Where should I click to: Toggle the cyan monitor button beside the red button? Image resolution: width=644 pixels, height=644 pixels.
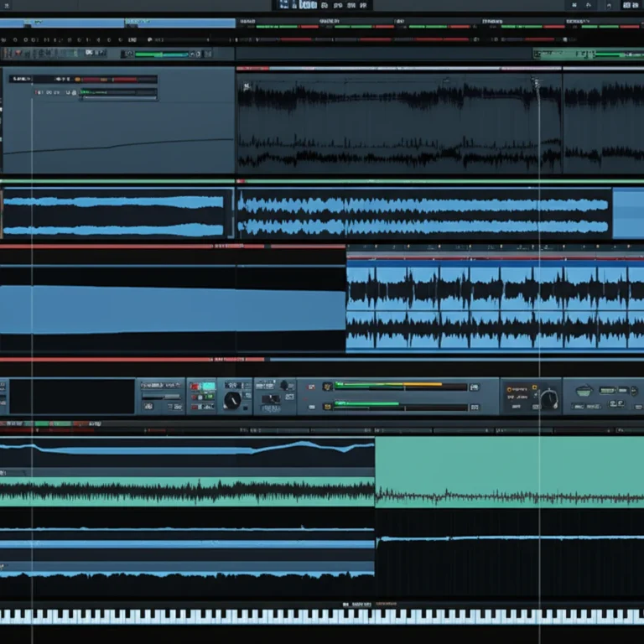[208, 387]
